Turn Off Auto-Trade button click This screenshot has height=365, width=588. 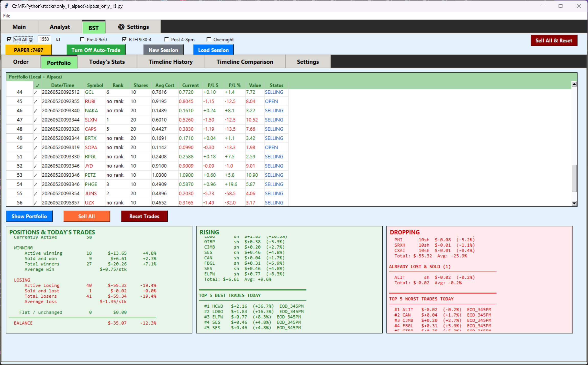[96, 50]
